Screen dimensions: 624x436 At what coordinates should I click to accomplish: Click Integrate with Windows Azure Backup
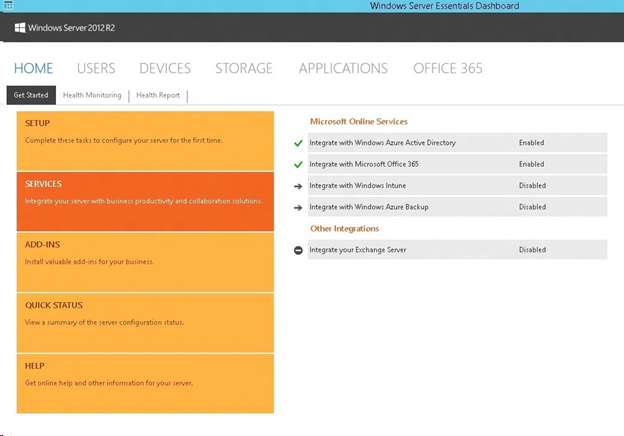point(457,207)
